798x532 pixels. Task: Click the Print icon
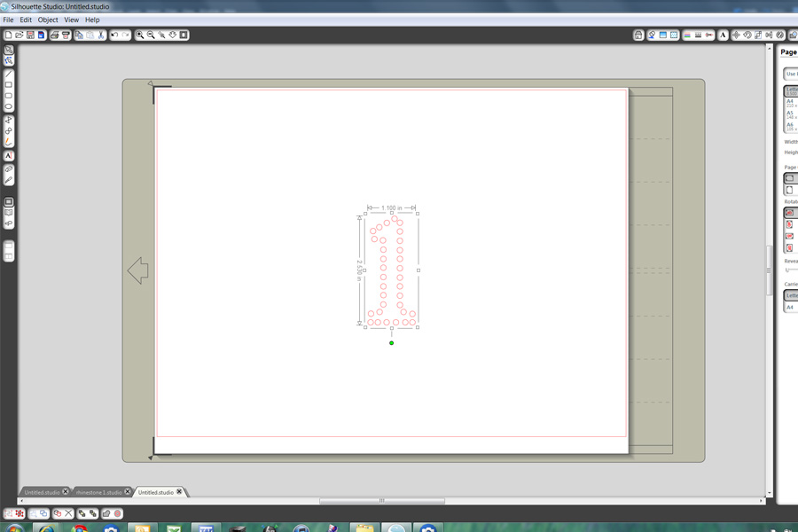coord(55,35)
